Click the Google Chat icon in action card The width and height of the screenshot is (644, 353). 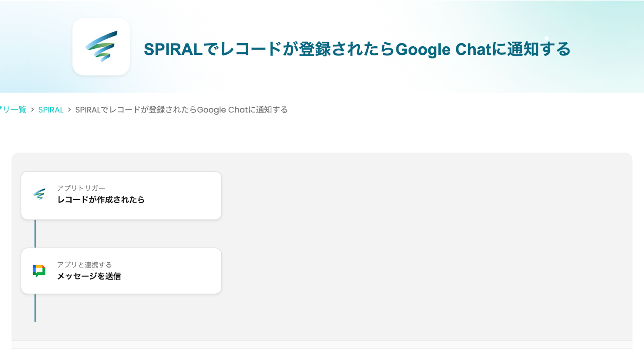[x=39, y=271]
